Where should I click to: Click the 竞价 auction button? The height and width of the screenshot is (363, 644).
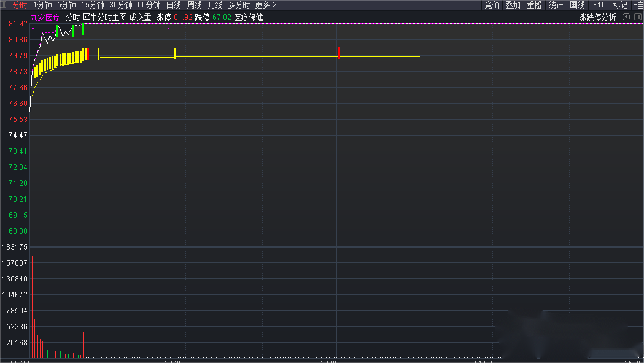click(492, 5)
